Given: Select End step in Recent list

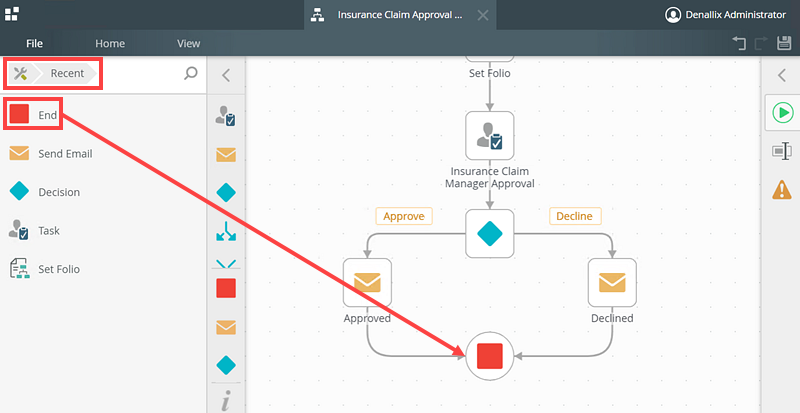Looking at the screenshot, I should [x=34, y=114].
